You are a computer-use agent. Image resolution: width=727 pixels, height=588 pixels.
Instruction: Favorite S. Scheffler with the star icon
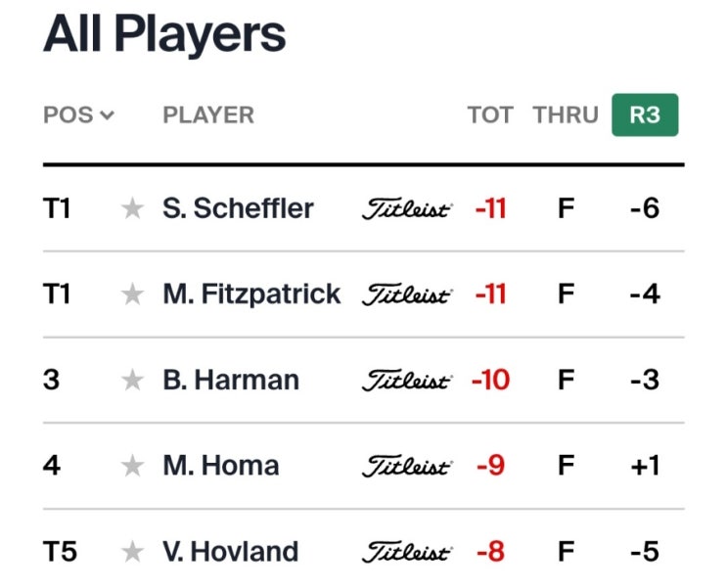133,208
